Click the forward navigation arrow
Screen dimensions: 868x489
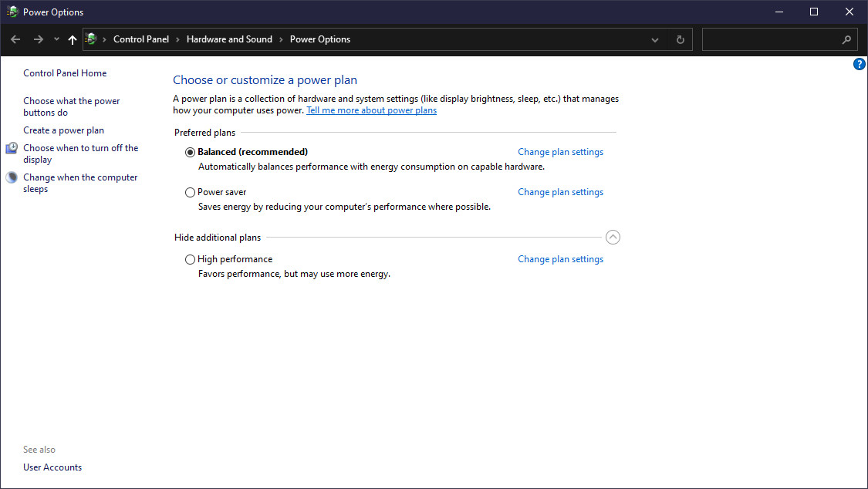pyautogui.click(x=38, y=39)
